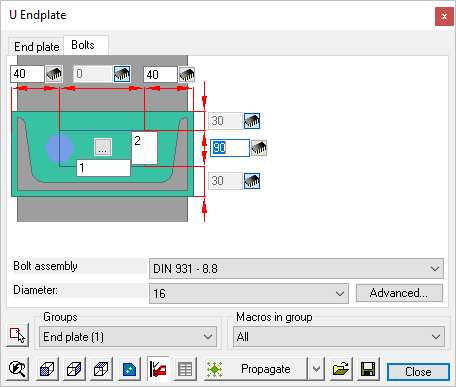Image resolution: width=456 pixels, height=387 pixels.
Task: Click the hatched wireframe cube icon
Action: pyautogui.click(x=74, y=369)
